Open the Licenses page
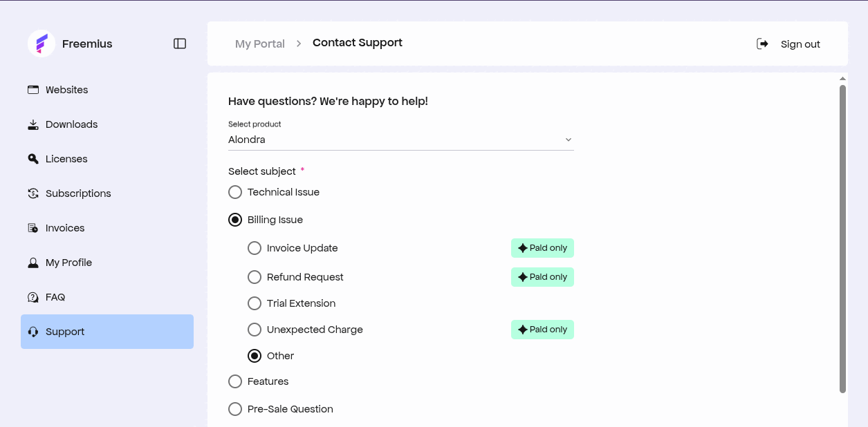 click(107, 159)
